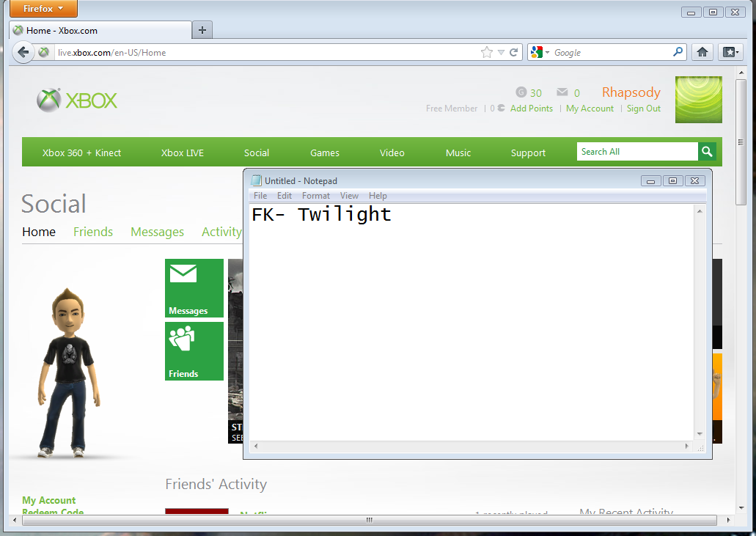756x536 pixels.
Task: Open Notepad Edit menu
Action: tap(285, 196)
